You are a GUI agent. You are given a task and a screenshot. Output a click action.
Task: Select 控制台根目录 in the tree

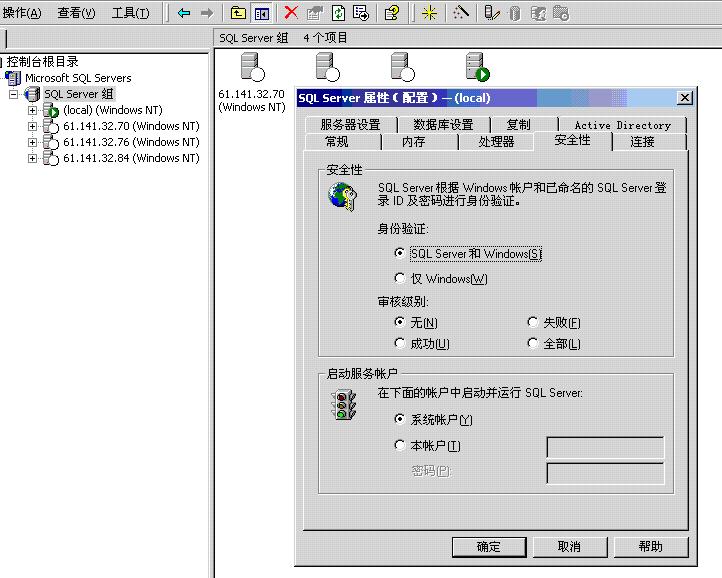(42, 62)
